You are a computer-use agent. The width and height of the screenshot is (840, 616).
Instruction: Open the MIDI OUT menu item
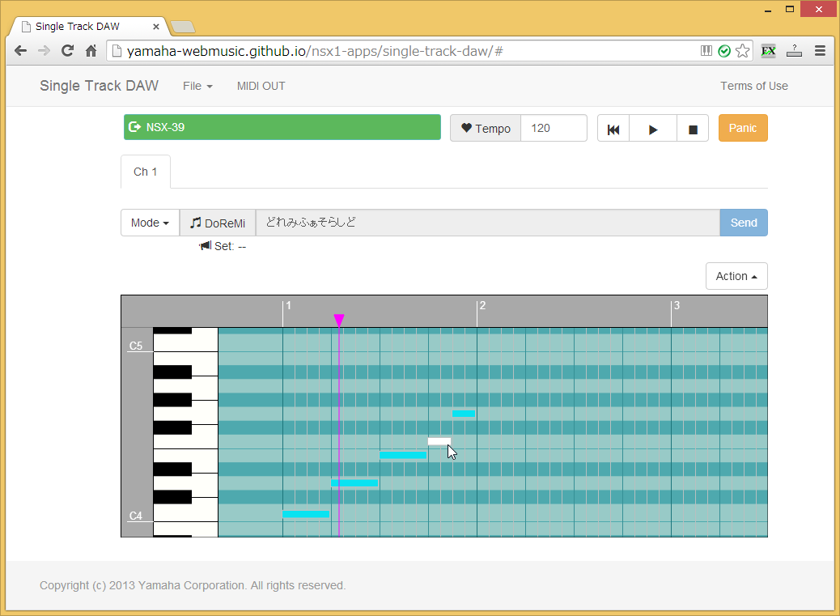tap(261, 87)
